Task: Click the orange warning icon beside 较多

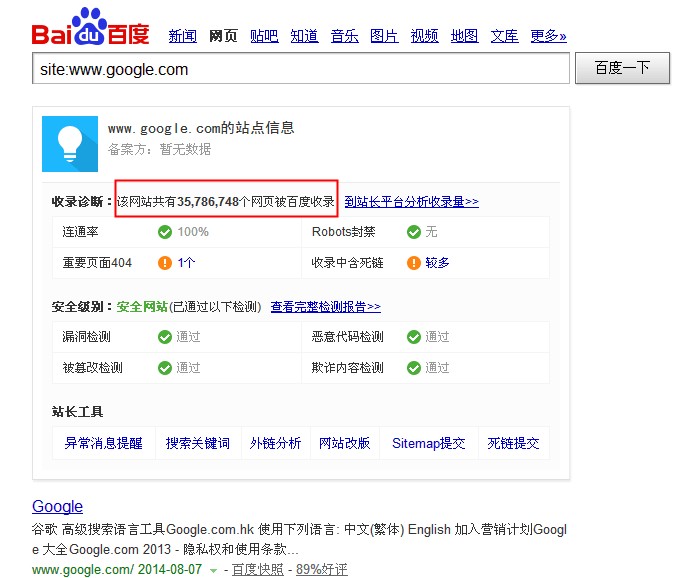Action: 414,263
